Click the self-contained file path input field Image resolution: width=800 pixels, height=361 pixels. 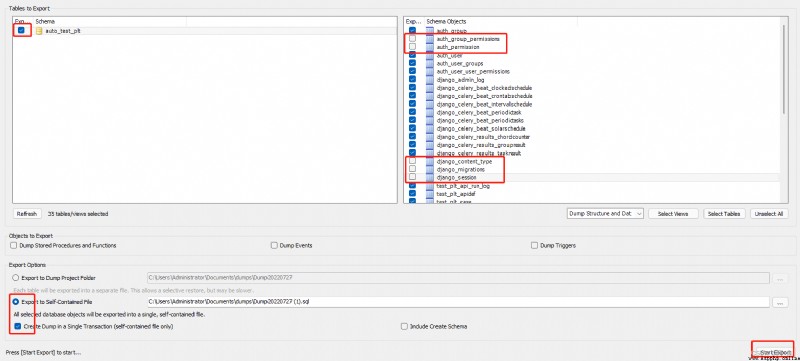458,302
